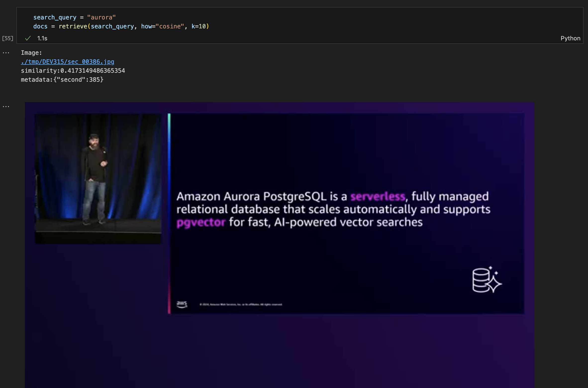Click the "cosine" argument value
Screen dimensions: 588x388
[170, 26]
